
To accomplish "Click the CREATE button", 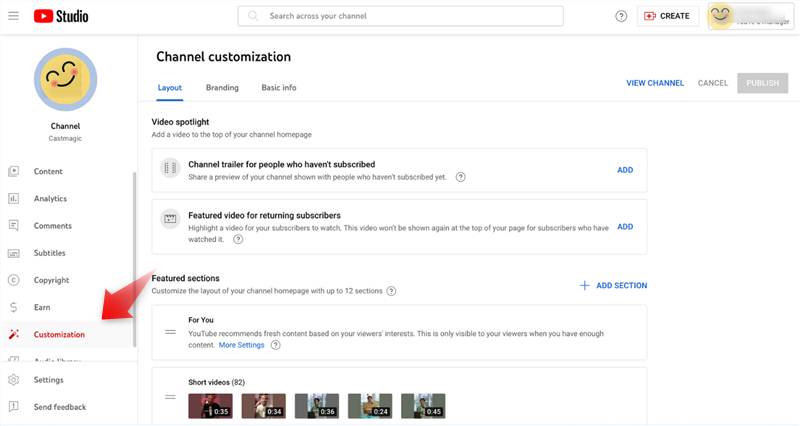I will click(667, 16).
